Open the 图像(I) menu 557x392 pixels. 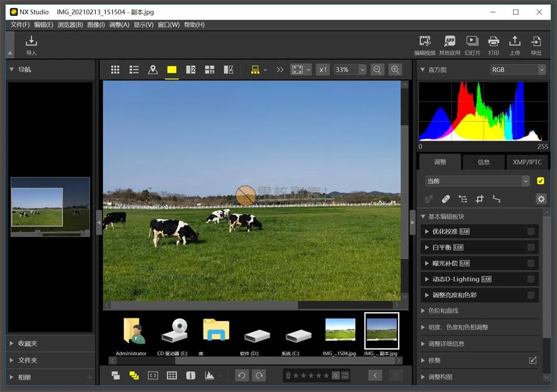(96, 24)
